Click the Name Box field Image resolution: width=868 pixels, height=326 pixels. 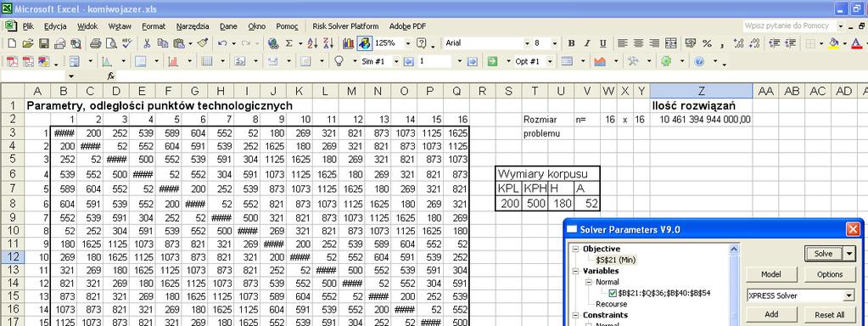click(x=34, y=76)
